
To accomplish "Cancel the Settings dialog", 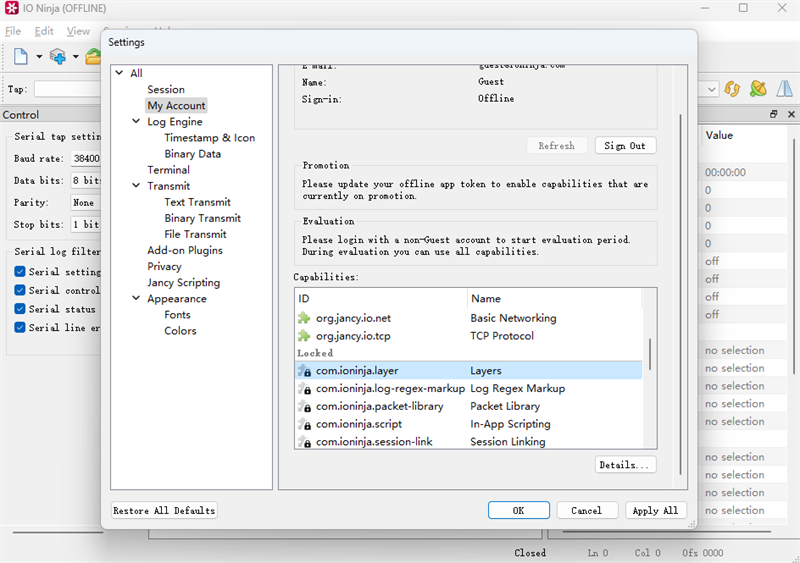I will [587, 510].
